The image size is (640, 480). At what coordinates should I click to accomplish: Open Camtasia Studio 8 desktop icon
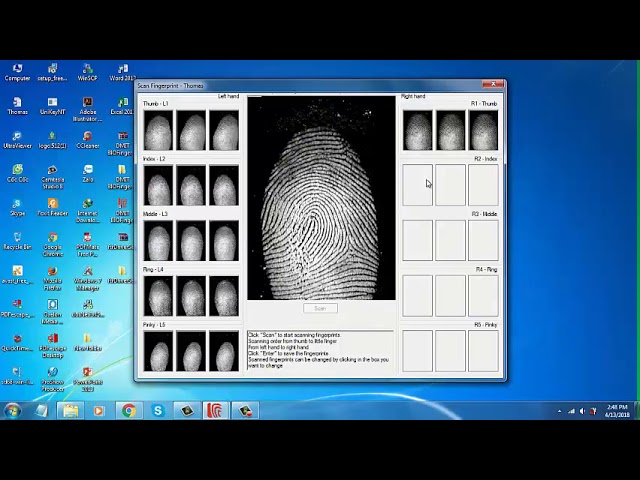(52, 177)
